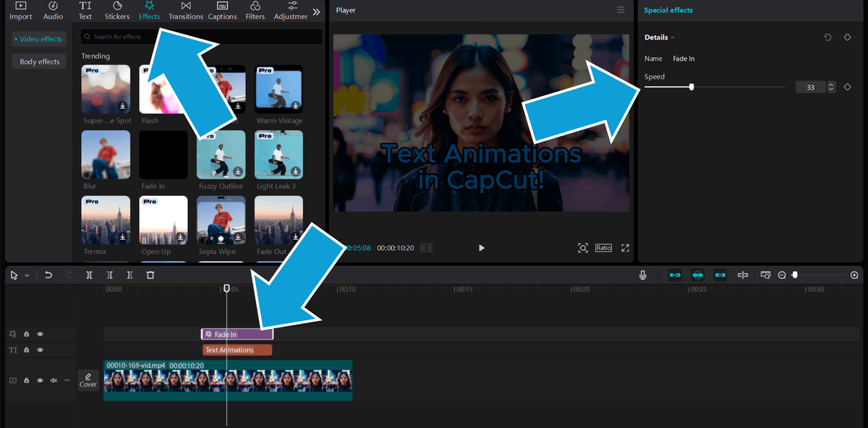This screenshot has height=428, width=868.
Task: Select the Video effects category
Action: (39, 39)
